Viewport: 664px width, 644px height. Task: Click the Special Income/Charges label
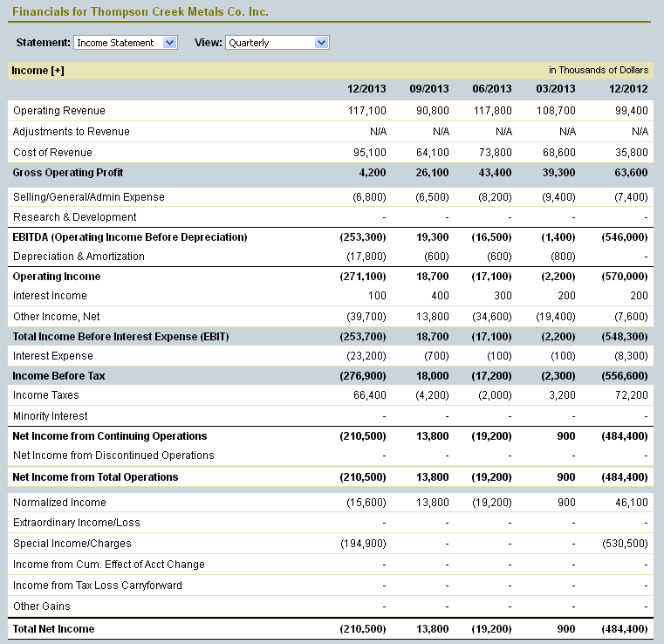[72, 544]
